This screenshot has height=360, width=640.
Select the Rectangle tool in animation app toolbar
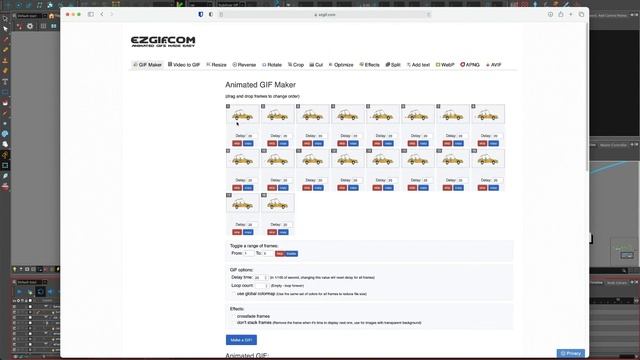click(5, 92)
